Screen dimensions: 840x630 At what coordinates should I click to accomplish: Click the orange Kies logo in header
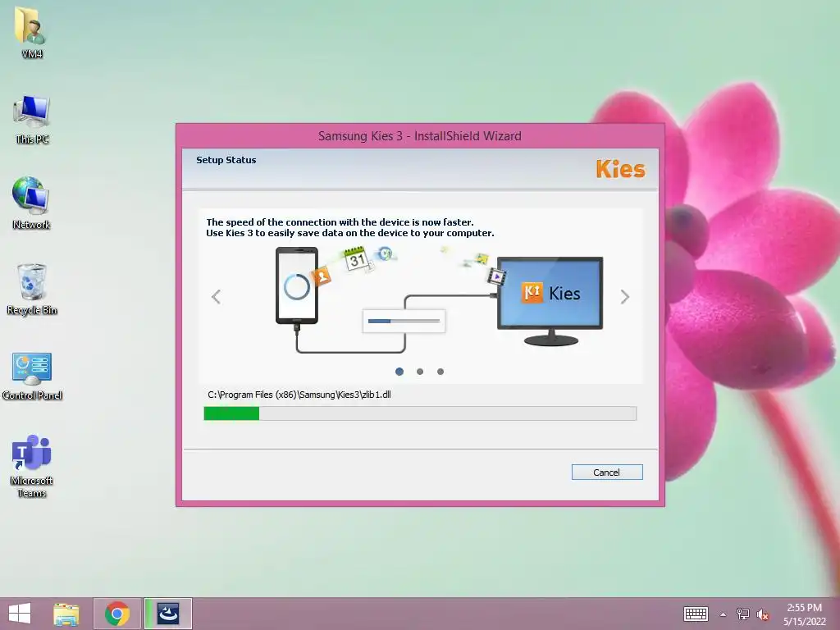(x=620, y=169)
